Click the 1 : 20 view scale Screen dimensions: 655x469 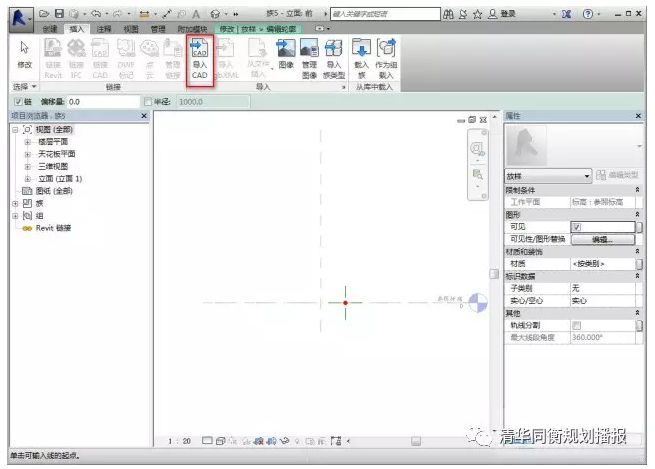180,441
